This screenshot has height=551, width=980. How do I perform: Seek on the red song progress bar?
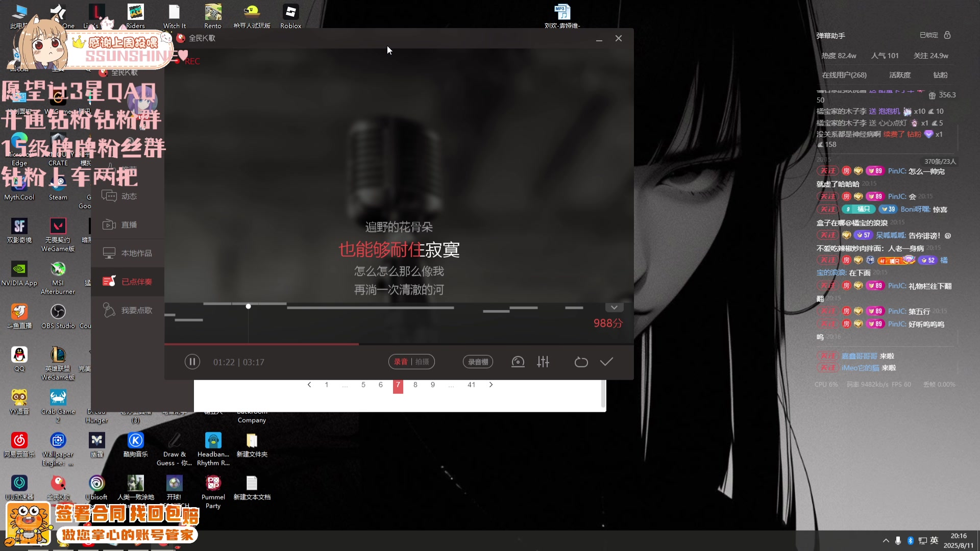pyautogui.click(x=399, y=344)
